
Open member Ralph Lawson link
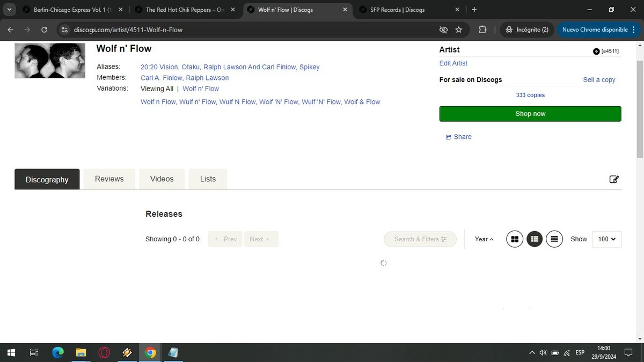pos(207,78)
